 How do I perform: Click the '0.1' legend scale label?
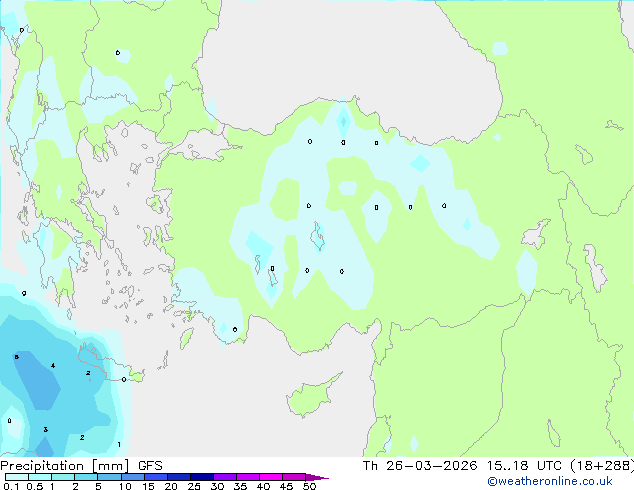(x=11, y=486)
